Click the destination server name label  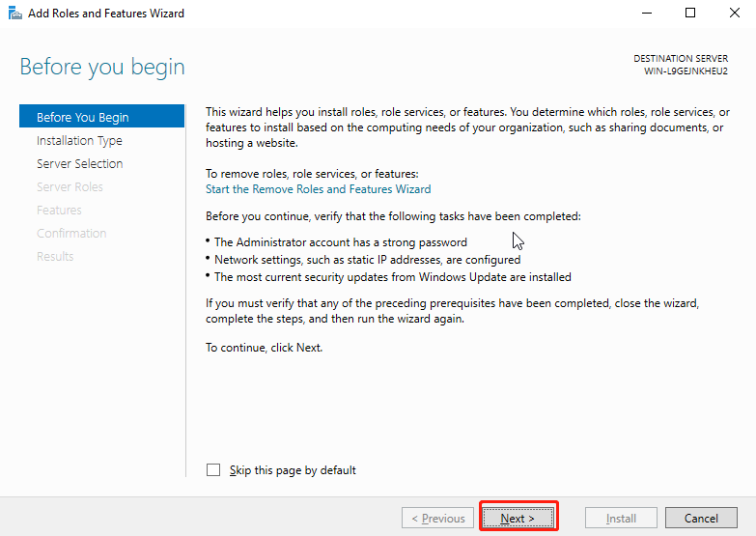coord(686,71)
